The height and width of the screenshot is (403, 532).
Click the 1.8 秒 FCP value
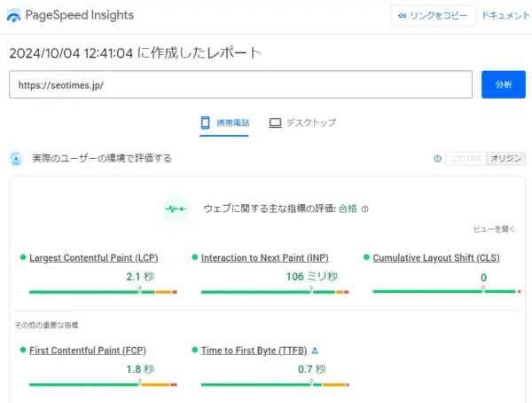(x=140, y=369)
